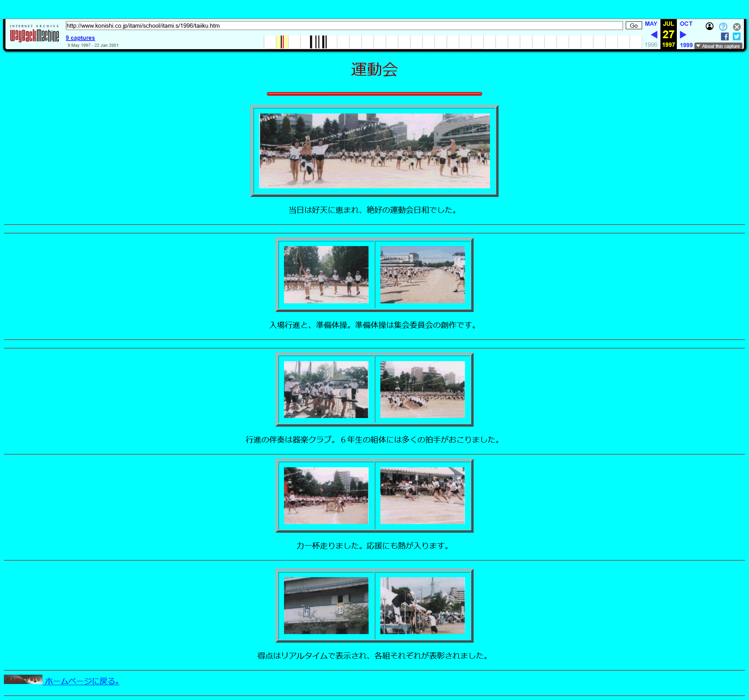Select year 1999 in timeline
The image size is (749, 700).
[x=686, y=45]
